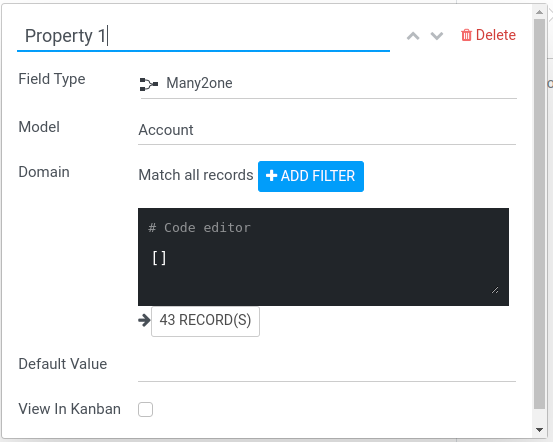
Task: Add a domain filter
Action: (311, 176)
